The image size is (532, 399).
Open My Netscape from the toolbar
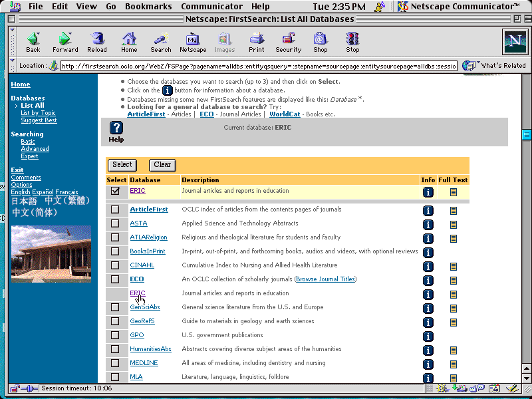click(193, 43)
